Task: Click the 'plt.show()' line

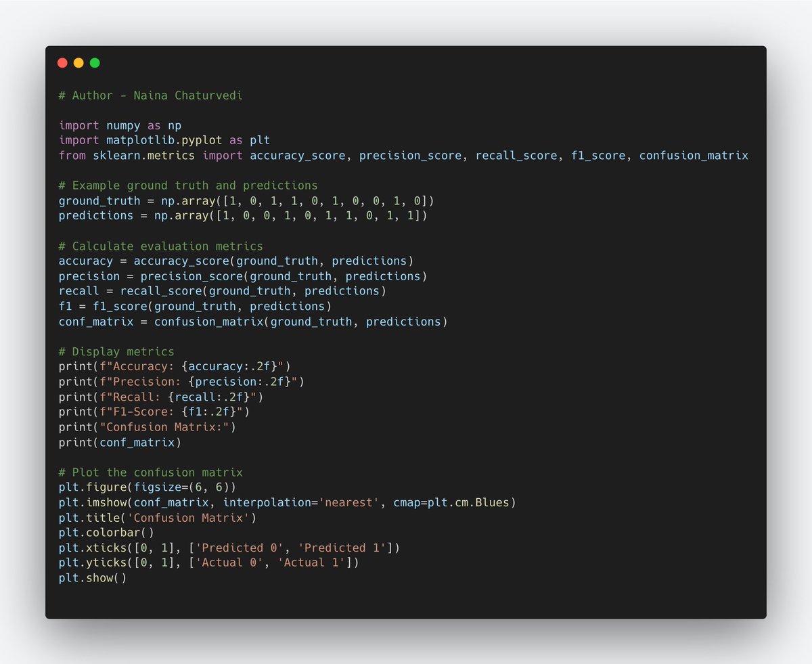Action: (x=93, y=578)
